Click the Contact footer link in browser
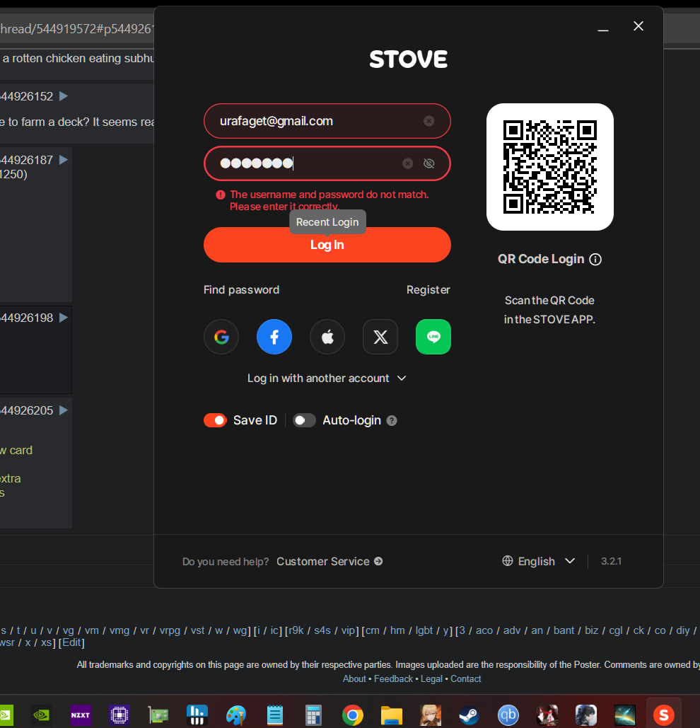700x728 pixels. click(466, 678)
